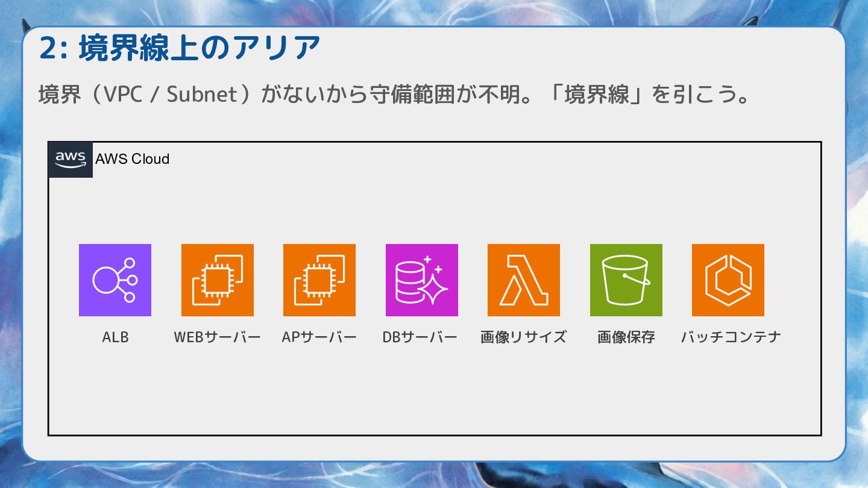
Task: Click the APサーバー caption text
Action: point(319,337)
